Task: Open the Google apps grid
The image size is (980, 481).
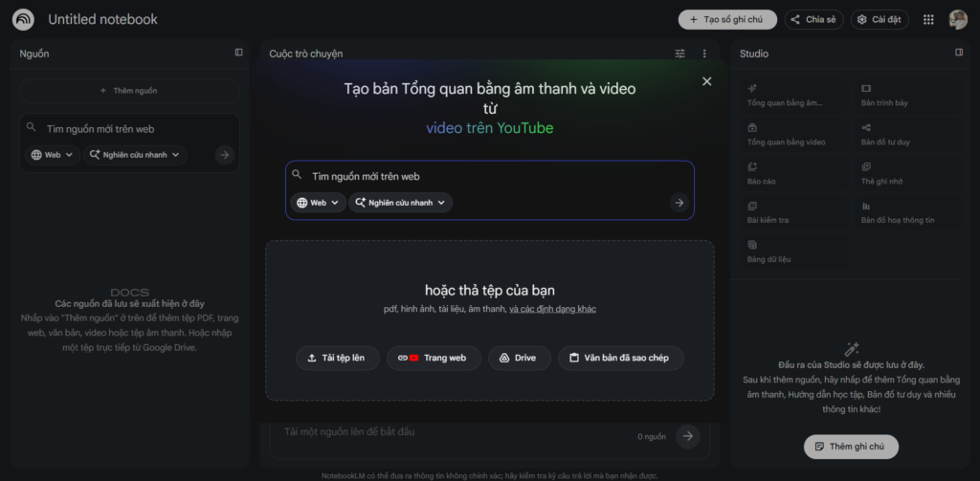Action: (x=928, y=19)
